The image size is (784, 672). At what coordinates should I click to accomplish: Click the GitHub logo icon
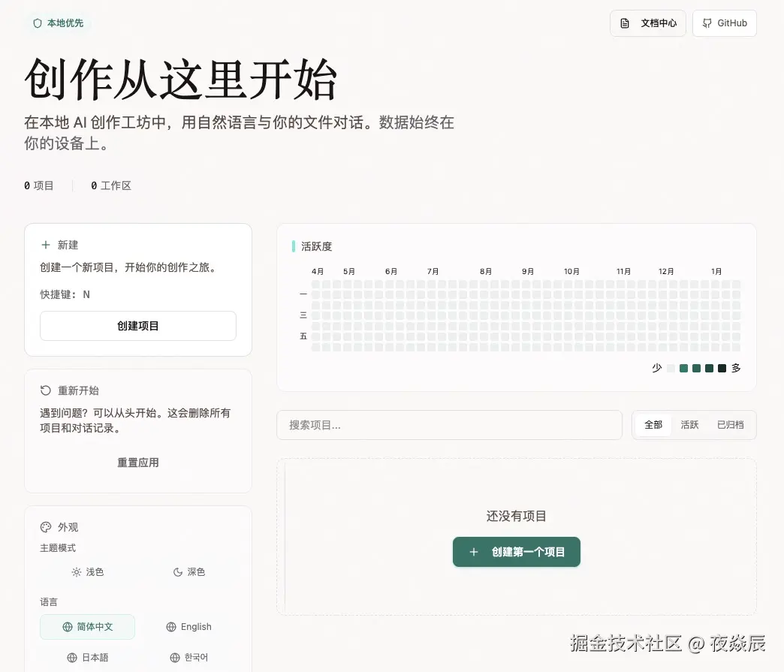coord(707,23)
